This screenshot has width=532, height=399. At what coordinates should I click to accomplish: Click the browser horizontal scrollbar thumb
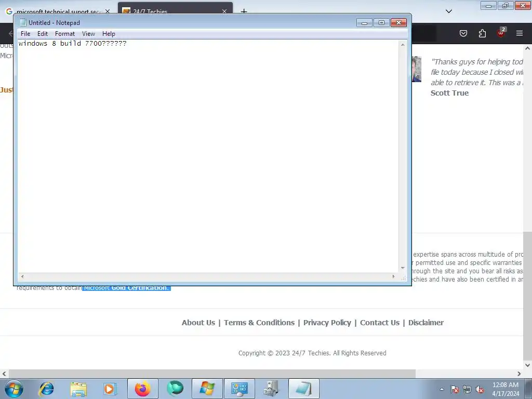pyautogui.click(x=212, y=374)
